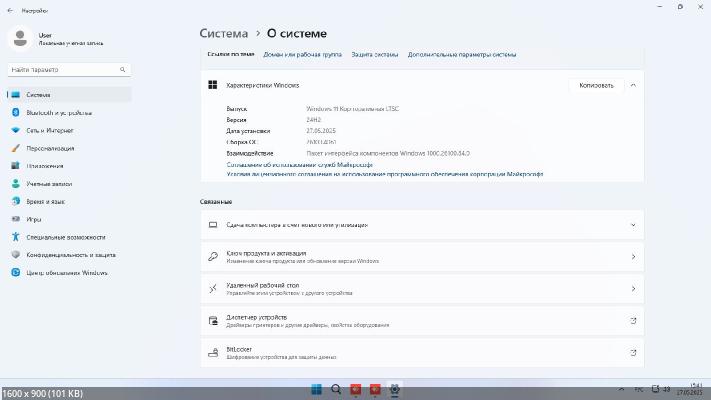Open Время и язык settings
The width and height of the screenshot is (711, 400).
(69, 201)
